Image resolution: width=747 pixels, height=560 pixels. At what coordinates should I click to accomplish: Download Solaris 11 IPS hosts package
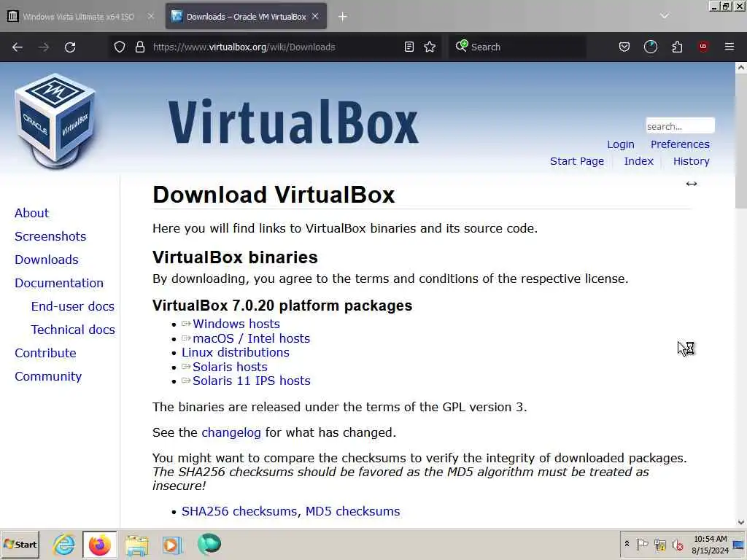click(x=251, y=381)
